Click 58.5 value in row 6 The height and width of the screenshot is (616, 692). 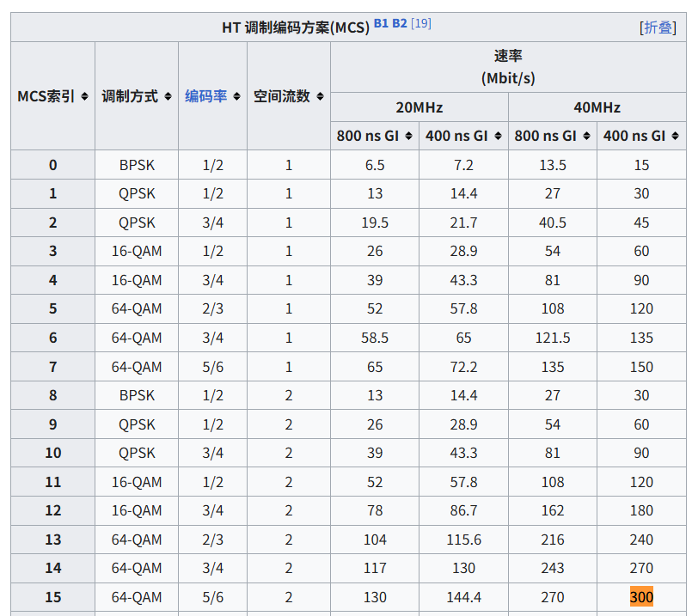[375, 338]
